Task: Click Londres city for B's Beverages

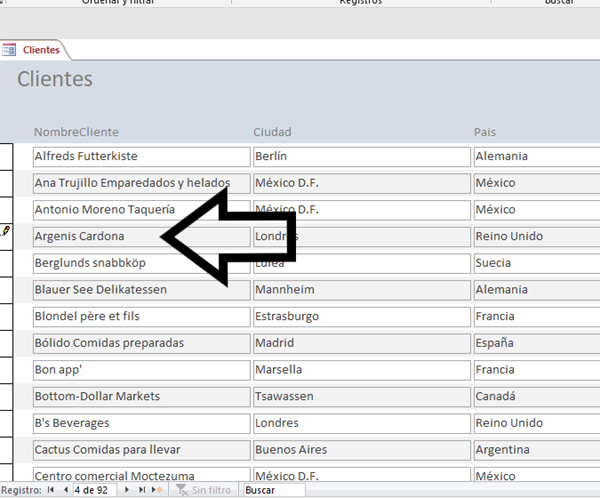Action: tap(362, 423)
